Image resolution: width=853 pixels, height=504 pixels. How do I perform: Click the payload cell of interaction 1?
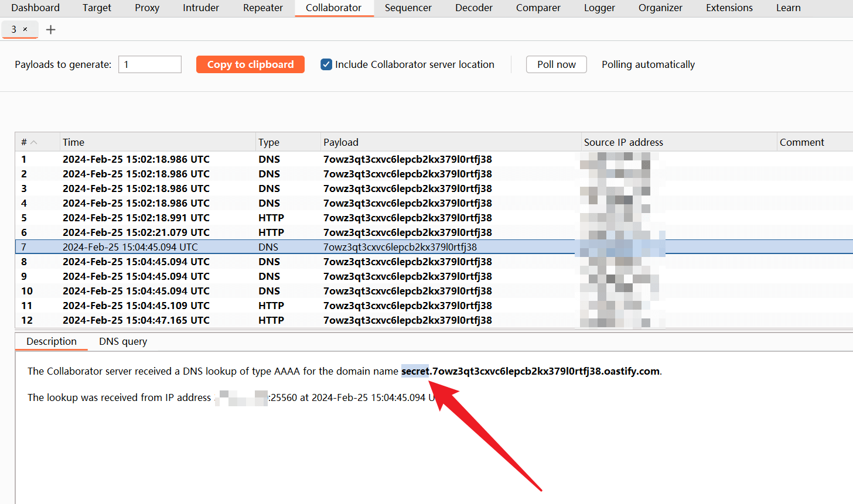(408, 159)
